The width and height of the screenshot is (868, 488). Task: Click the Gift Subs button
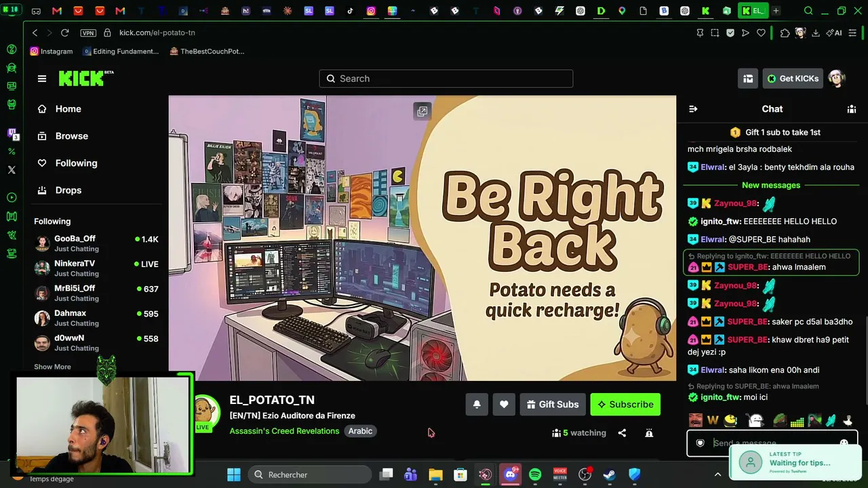click(x=553, y=405)
